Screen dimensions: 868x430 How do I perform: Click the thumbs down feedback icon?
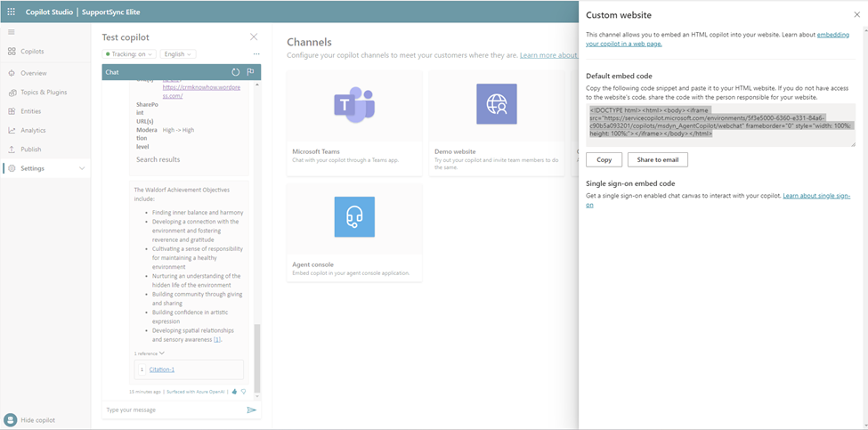pyautogui.click(x=243, y=391)
